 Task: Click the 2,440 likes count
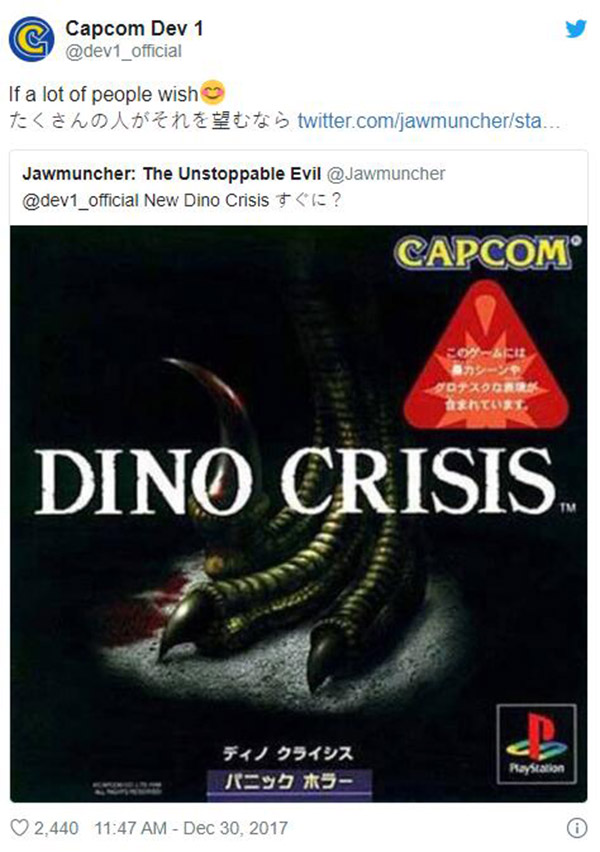56,828
